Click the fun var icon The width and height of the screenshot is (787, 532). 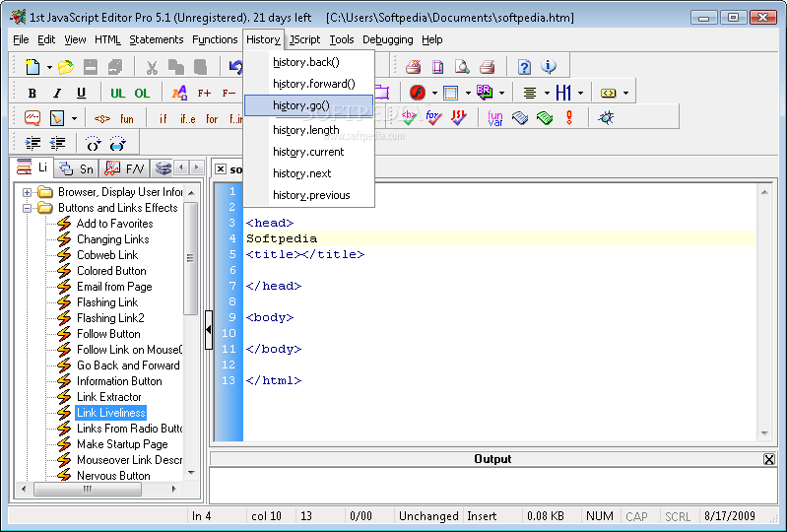coord(494,118)
